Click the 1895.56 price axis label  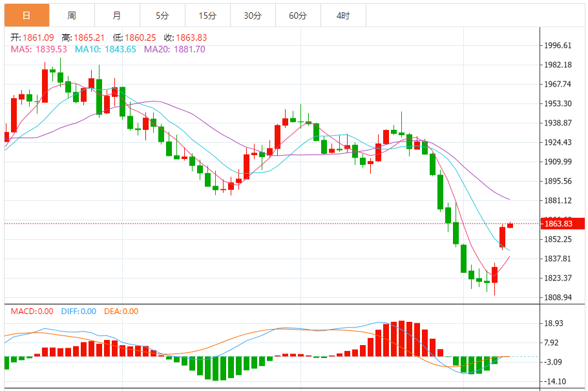point(558,181)
